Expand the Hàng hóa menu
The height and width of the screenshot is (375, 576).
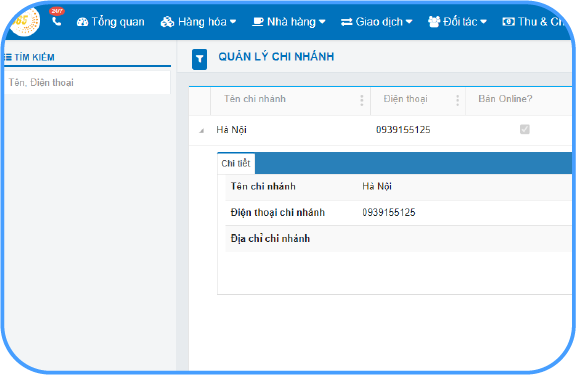[198, 22]
